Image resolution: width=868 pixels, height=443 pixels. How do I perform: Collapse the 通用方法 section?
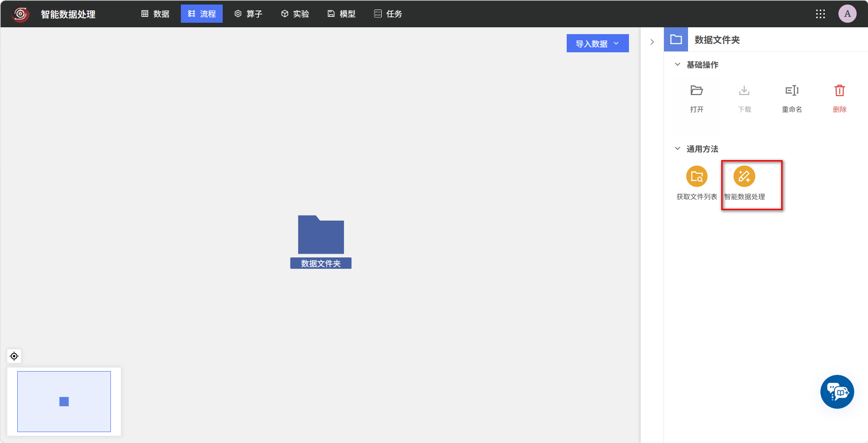pos(678,149)
